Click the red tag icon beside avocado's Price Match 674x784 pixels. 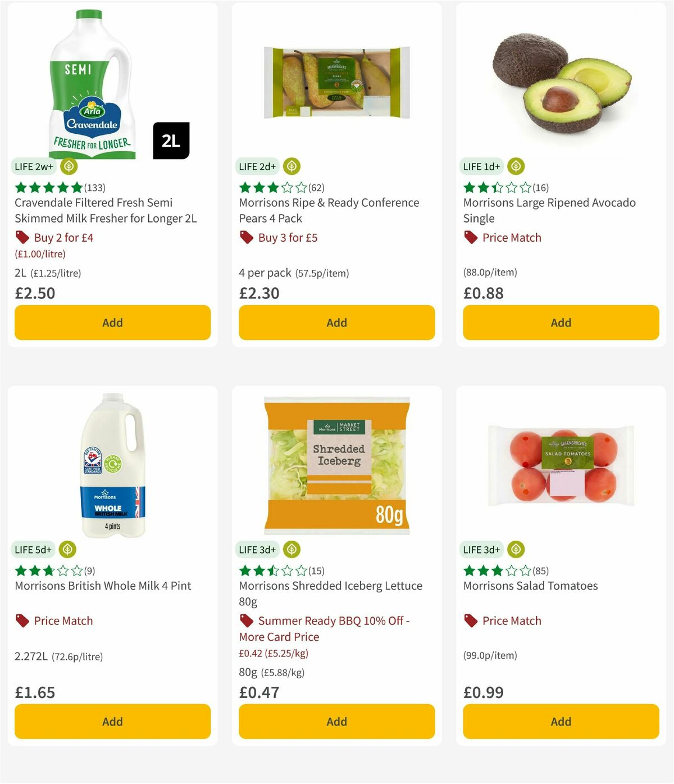click(x=471, y=237)
